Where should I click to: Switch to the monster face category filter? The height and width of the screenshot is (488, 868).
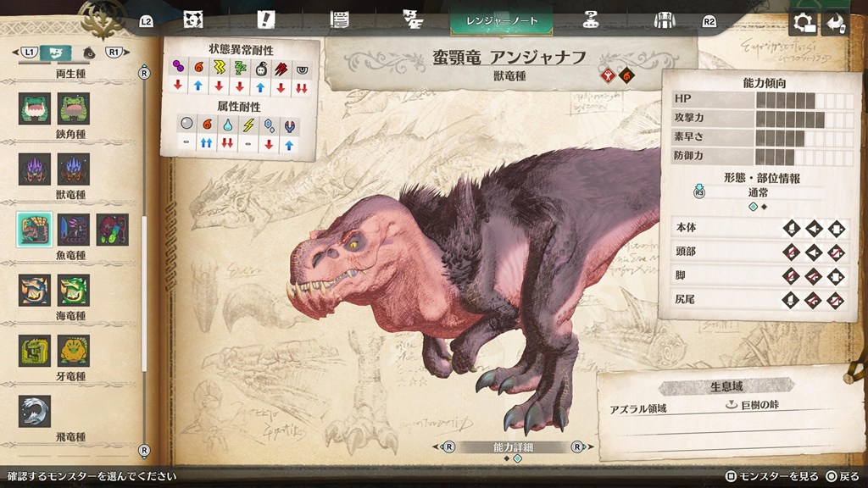click(56, 53)
